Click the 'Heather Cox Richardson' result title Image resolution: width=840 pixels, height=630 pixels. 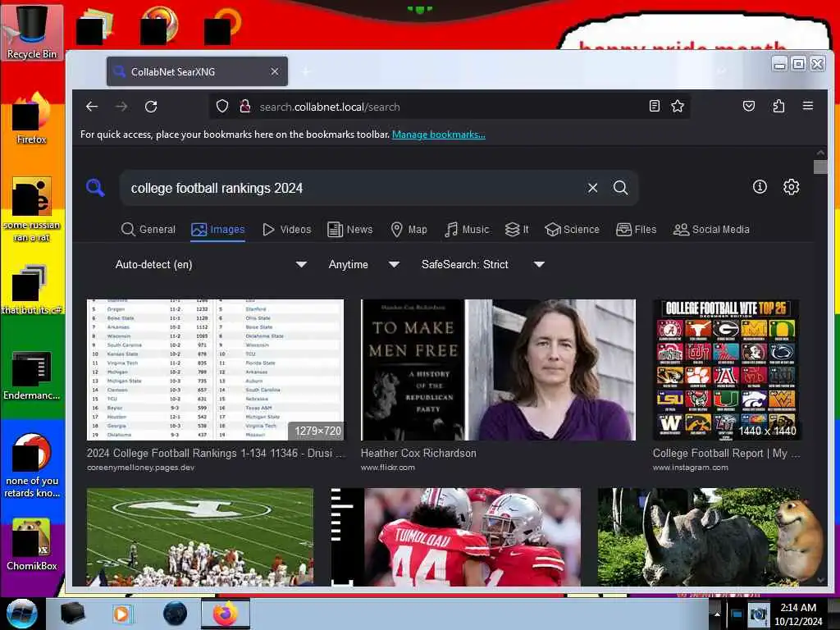pos(418,453)
